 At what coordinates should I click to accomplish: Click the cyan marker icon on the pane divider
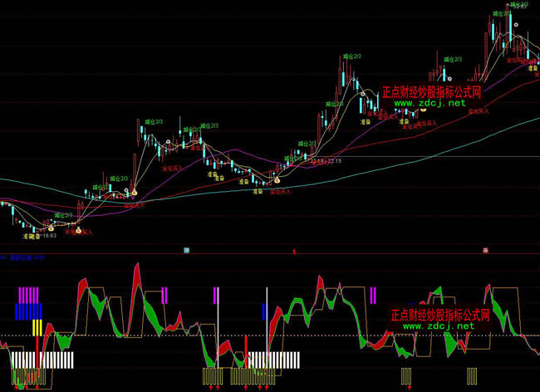click(x=187, y=249)
